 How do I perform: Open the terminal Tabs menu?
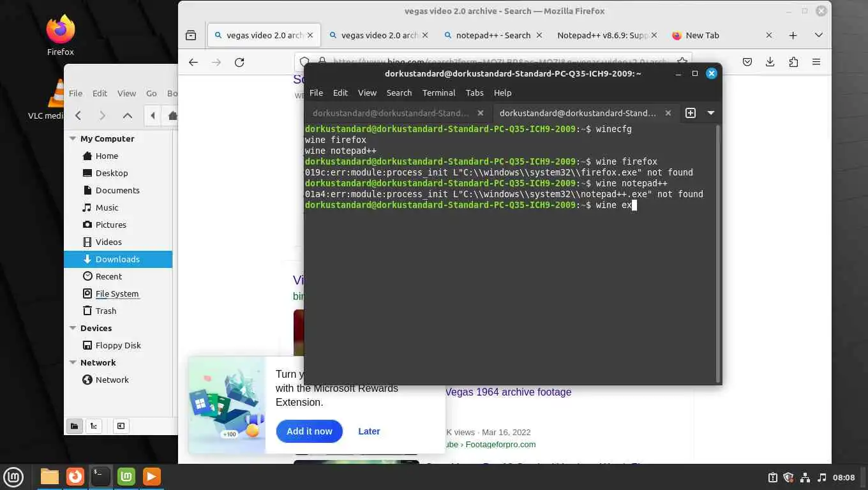(x=474, y=93)
